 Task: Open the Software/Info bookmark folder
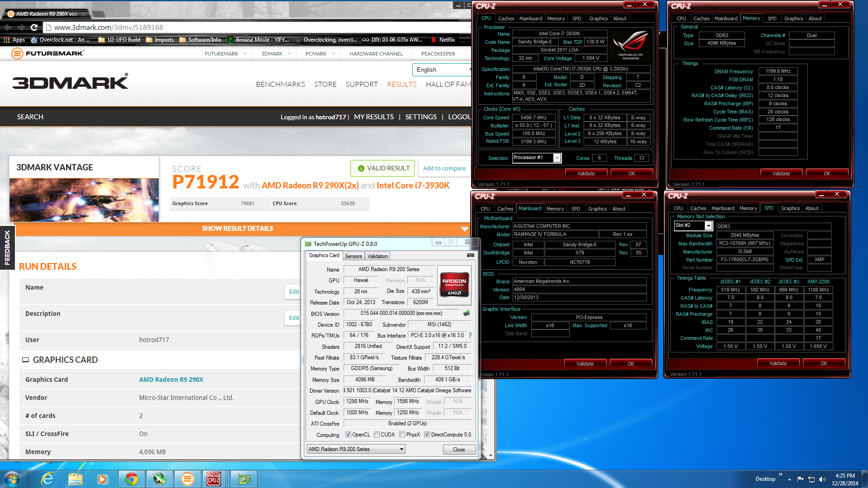click(200, 40)
